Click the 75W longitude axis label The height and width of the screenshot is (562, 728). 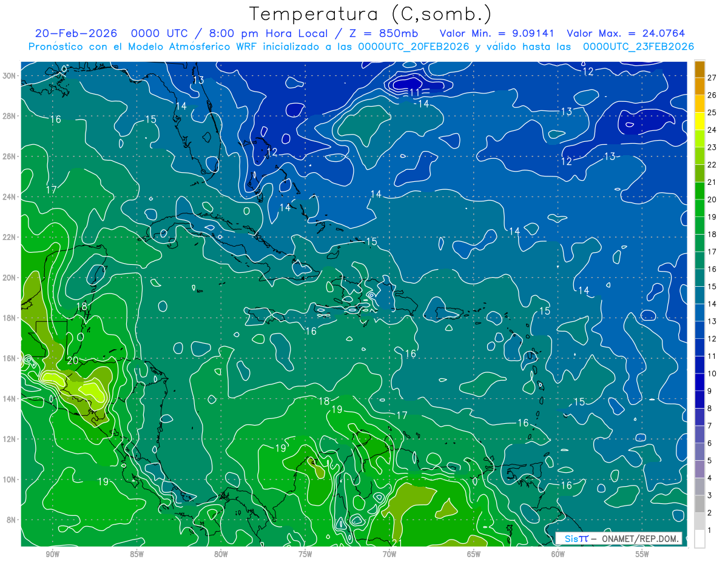[x=305, y=554]
